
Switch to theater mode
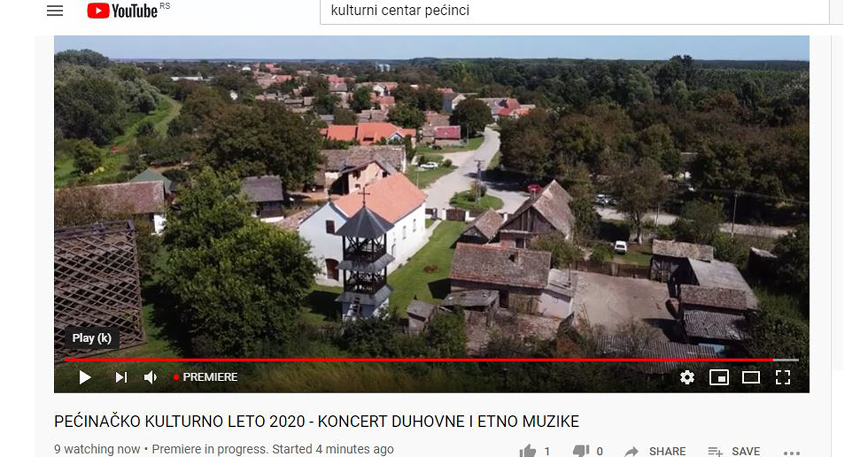(x=751, y=377)
